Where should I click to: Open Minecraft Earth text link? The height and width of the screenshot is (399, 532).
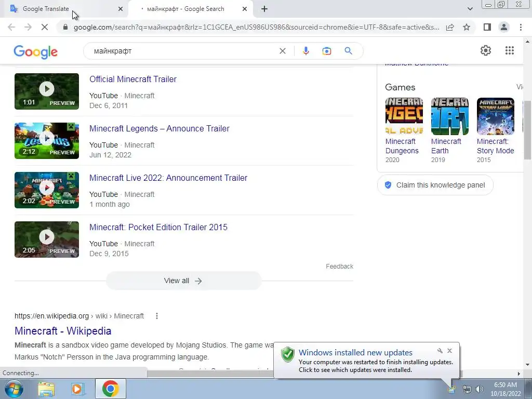click(446, 146)
